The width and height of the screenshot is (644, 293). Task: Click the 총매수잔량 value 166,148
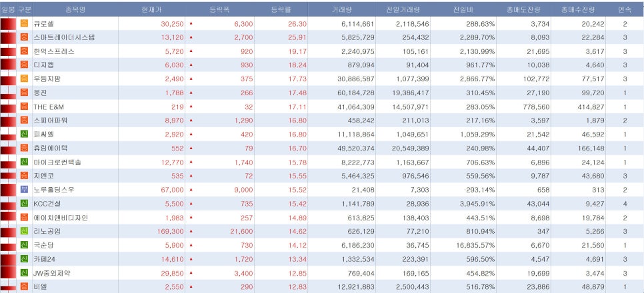tap(591, 148)
